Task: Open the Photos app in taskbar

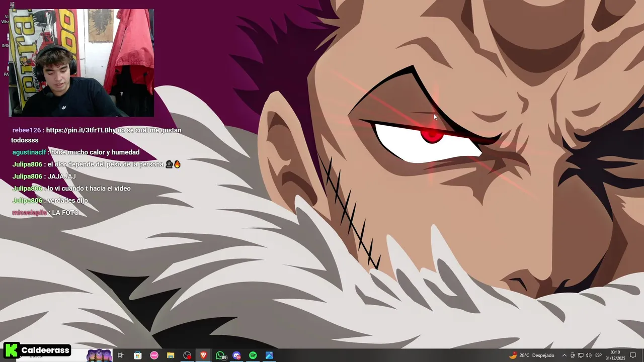Action: 269,355
